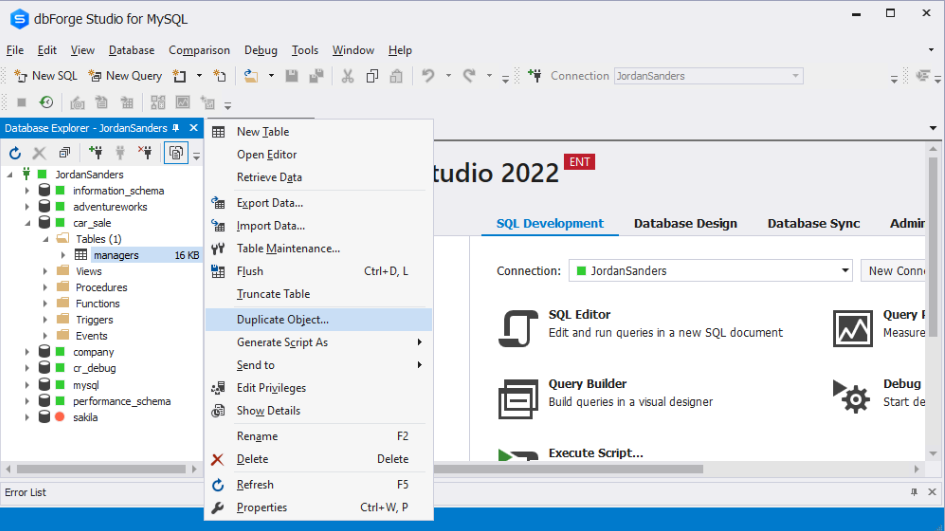Click the start page horizontal scrollbar
945x531 pixels.
(x=568, y=469)
